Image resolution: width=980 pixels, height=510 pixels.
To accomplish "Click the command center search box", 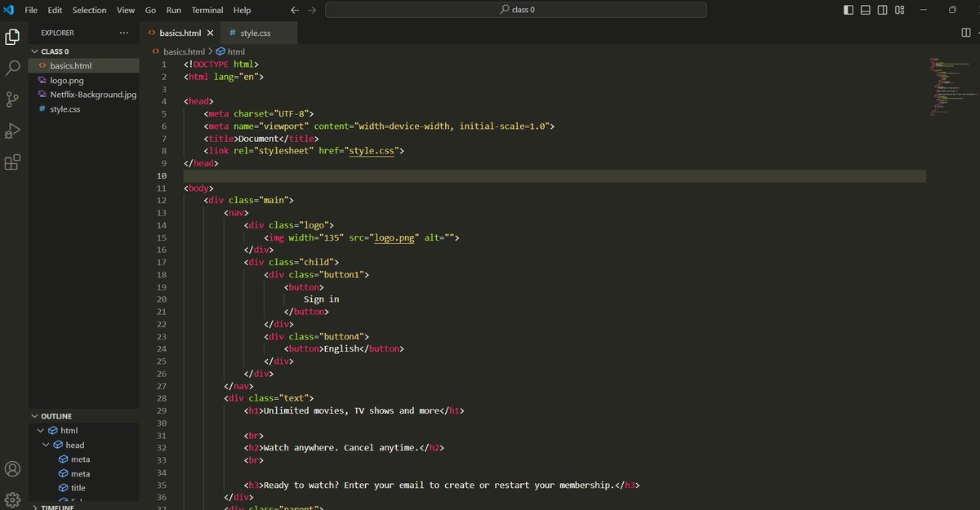I will (x=515, y=10).
